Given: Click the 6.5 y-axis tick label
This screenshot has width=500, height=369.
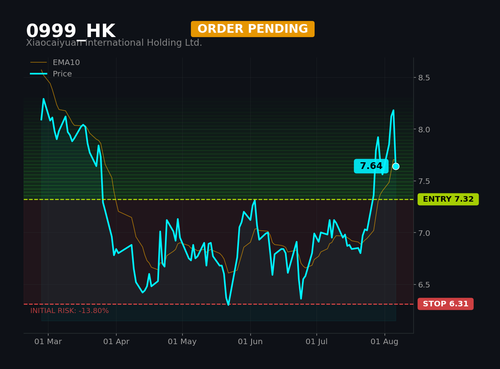Looking at the screenshot, I should [x=424, y=285].
